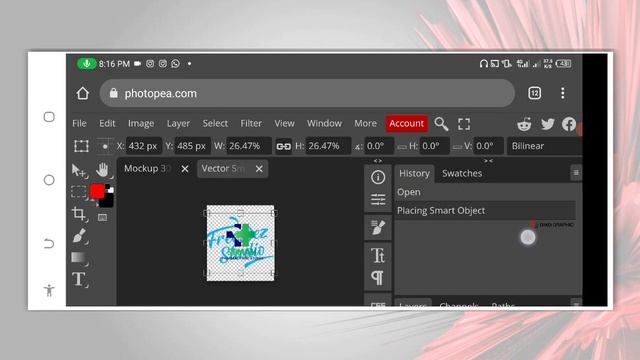Collapse the left panel arrows
The width and height of the screenshot is (640, 360).
[x=378, y=161]
